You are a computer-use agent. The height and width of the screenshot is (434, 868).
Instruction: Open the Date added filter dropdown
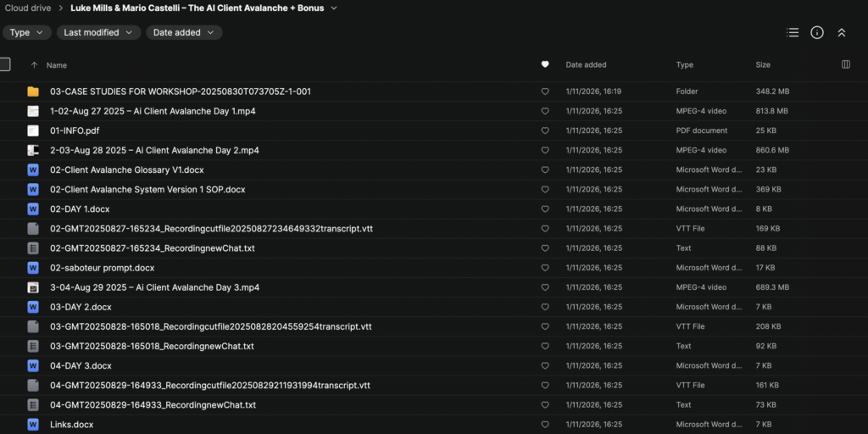point(184,33)
